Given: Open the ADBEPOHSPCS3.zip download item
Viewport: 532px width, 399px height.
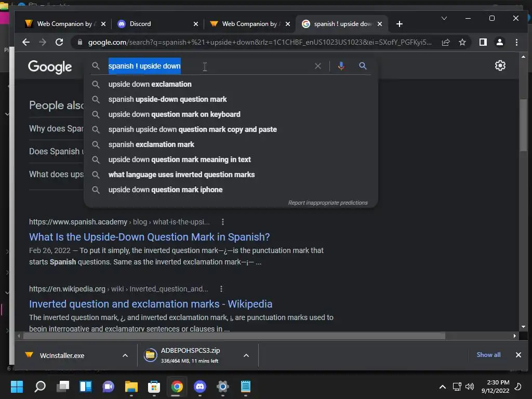Looking at the screenshot, I should 192,355.
